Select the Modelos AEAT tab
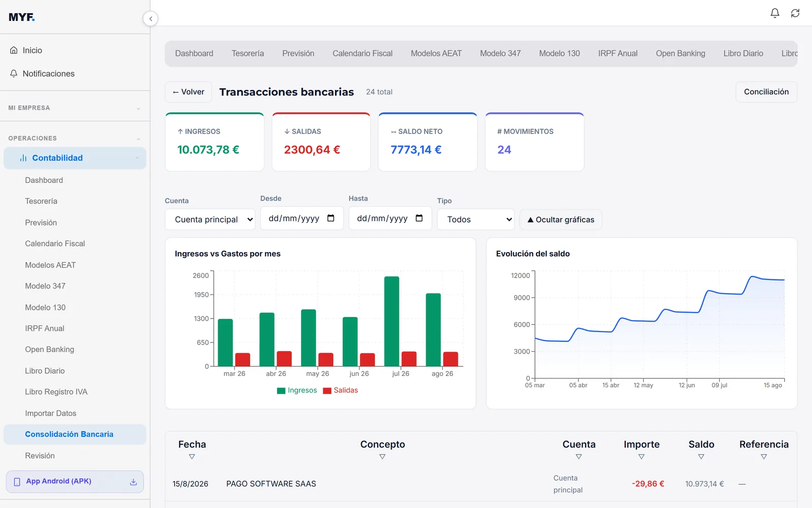 click(x=436, y=53)
